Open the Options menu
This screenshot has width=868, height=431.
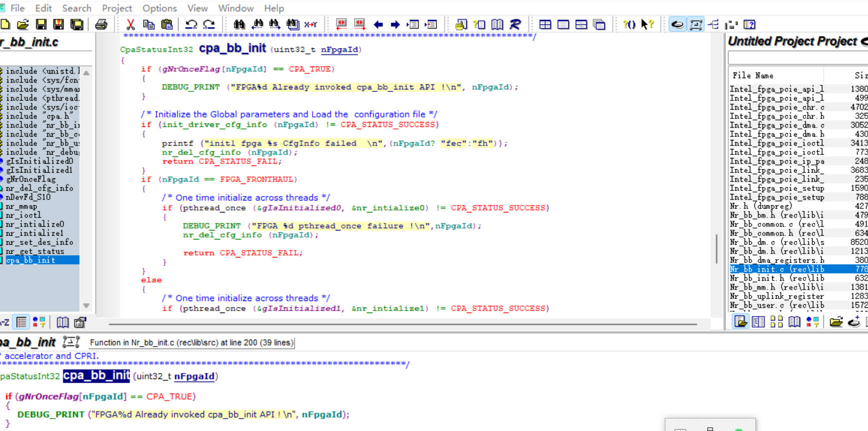coord(160,8)
